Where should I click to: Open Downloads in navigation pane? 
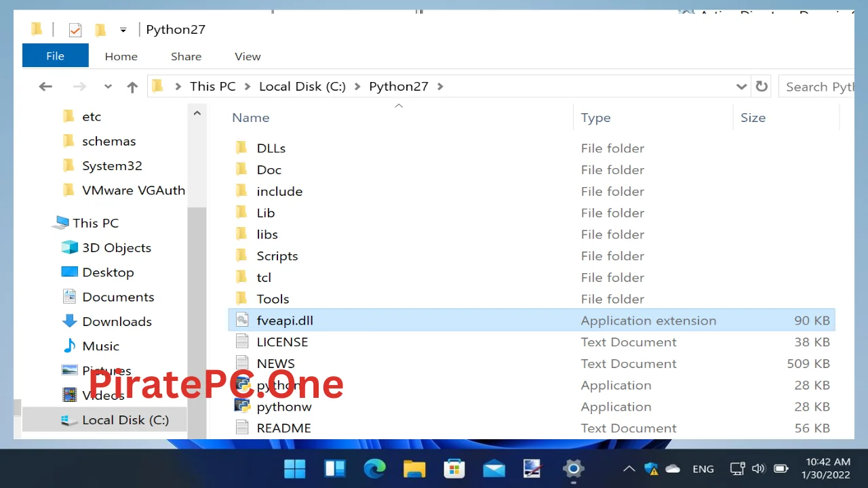(x=117, y=321)
